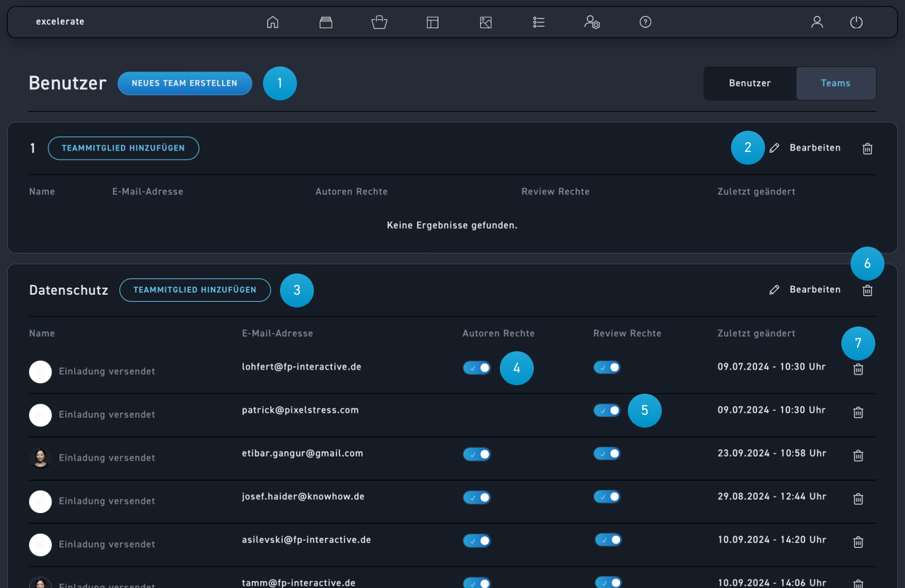
Task: Open the home icon in top navigation
Action: [272, 22]
